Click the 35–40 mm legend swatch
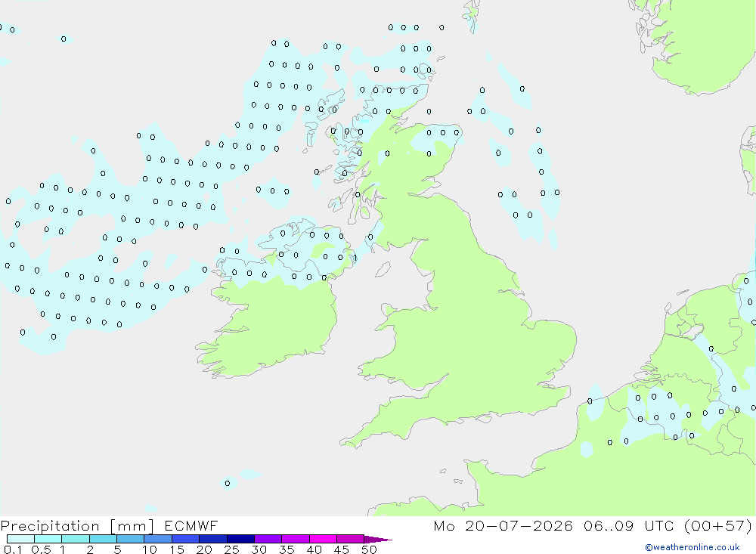756x554 pixels. coord(295,539)
